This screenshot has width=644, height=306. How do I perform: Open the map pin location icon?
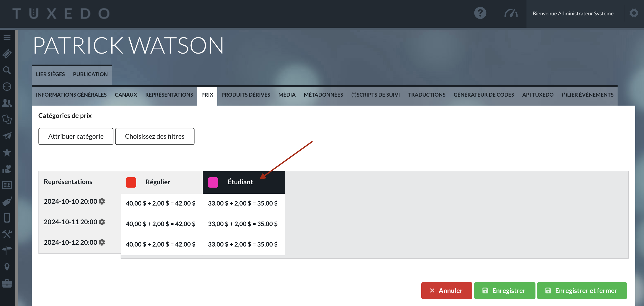[x=7, y=267]
